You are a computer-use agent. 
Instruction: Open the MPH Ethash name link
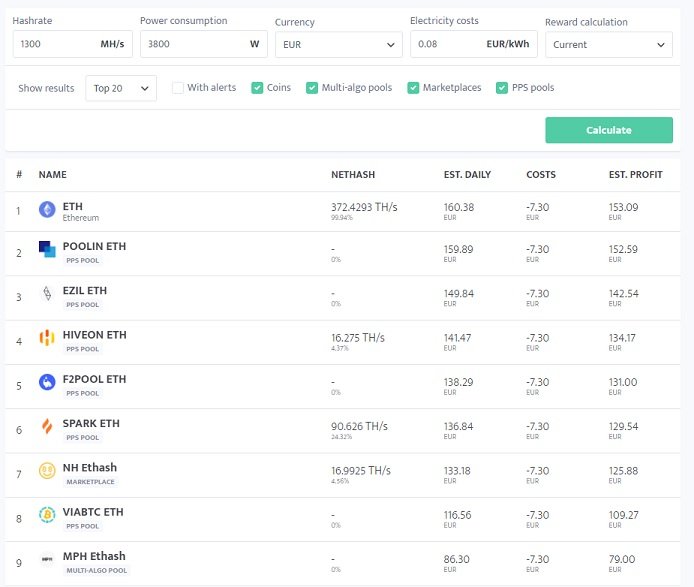pos(94,556)
